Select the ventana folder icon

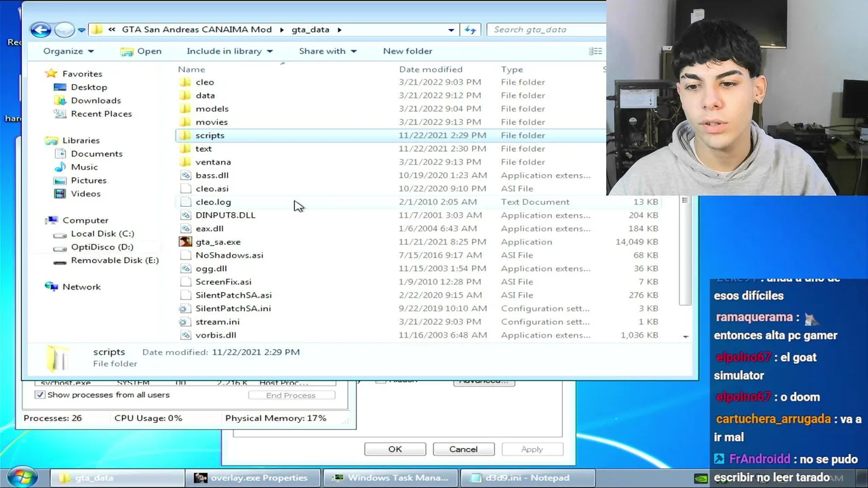pos(186,162)
